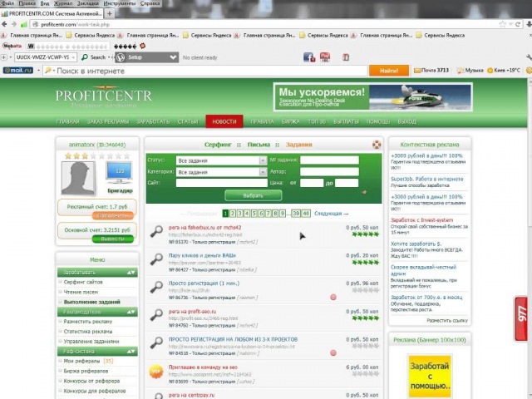This screenshot has height=399, width=532.
Task: Open Серфинг сайтов in the menu
Action: pos(83,282)
